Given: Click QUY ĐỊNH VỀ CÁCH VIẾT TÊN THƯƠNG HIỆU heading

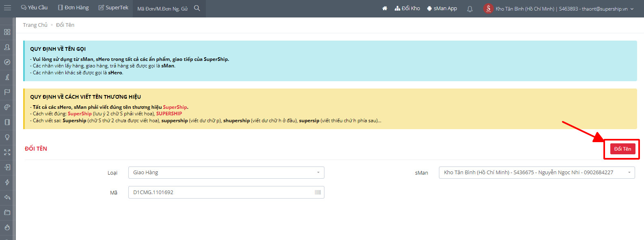Looking at the screenshot, I should click(85, 97).
